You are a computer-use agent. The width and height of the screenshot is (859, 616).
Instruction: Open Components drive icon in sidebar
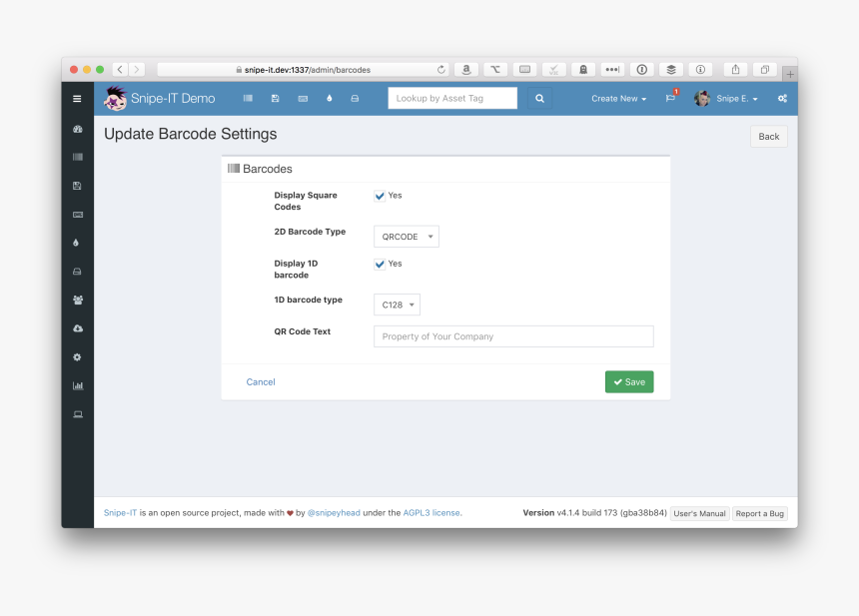pyautogui.click(x=77, y=272)
